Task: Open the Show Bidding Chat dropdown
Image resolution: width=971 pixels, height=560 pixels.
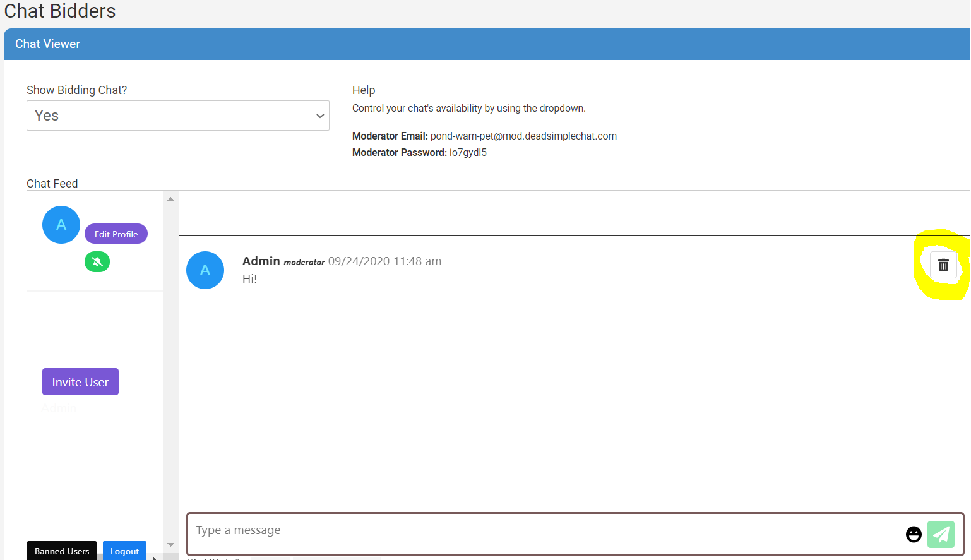Action: pos(177,116)
